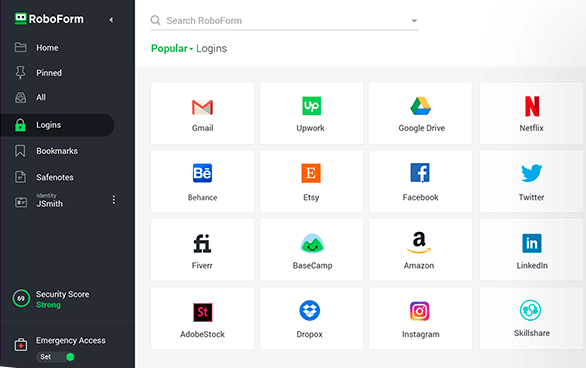Collapse the sidebar with the arrow
The height and width of the screenshot is (368, 586).
[111, 20]
